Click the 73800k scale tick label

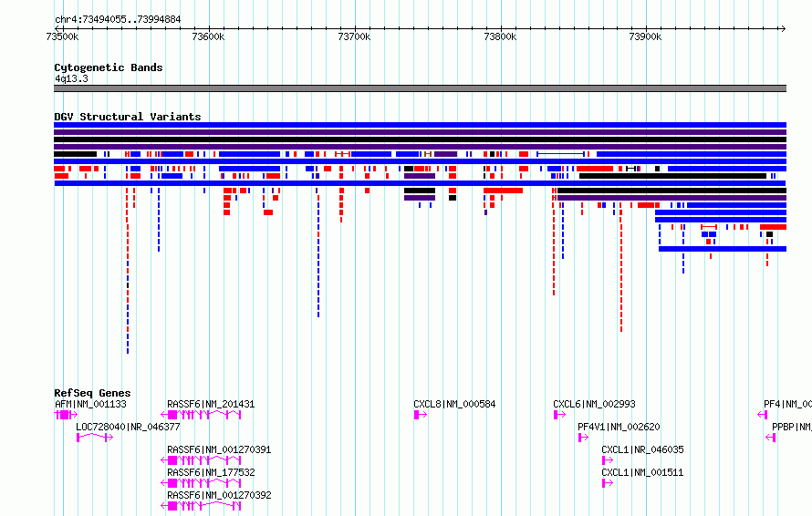(x=500, y=36)
